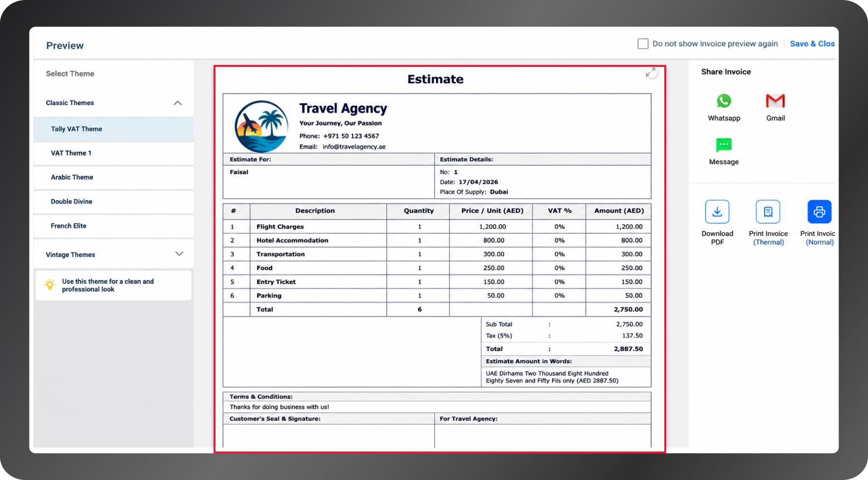Click the Flight Charges price 1,200.00
The width and height of the screenshot is (868, 480).
tap(493, 227)
